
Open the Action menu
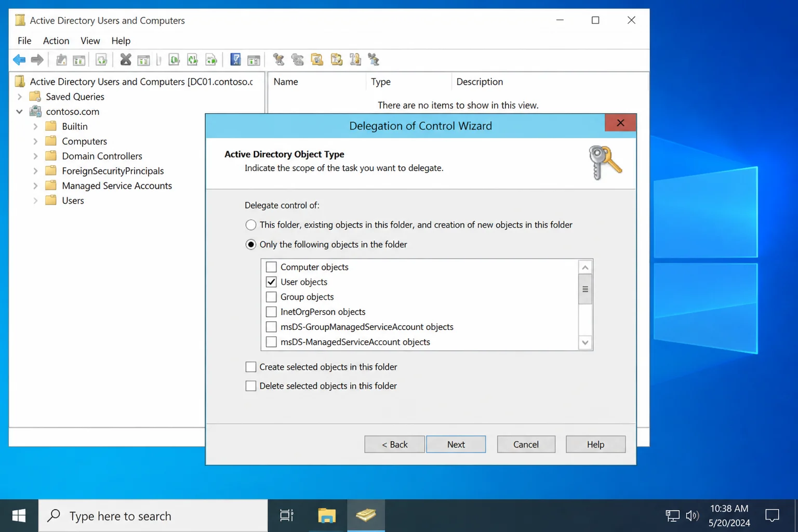coord(56,41)
